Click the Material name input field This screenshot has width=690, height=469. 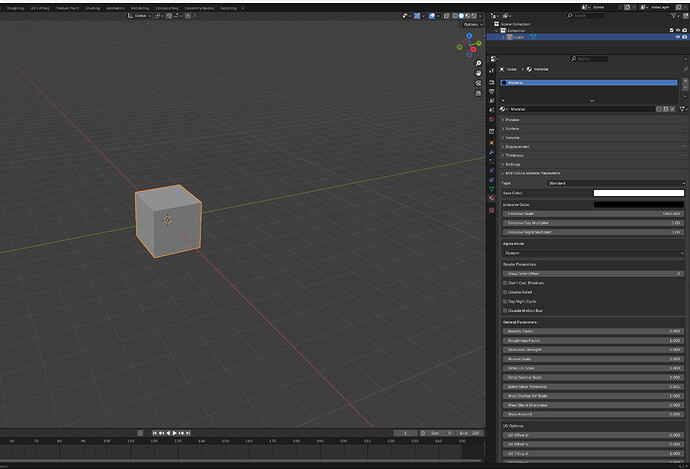point(582,109)
